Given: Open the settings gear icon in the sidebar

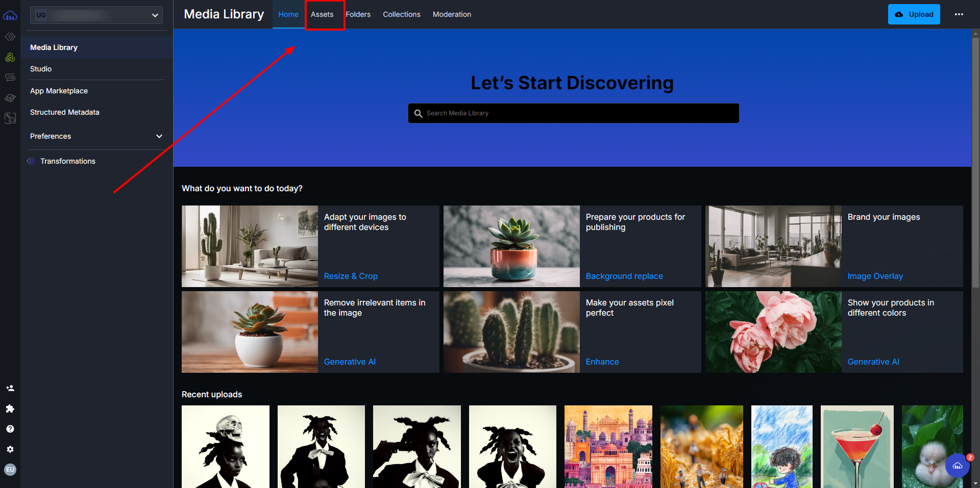Looking at the screenshot, I should click(10, 449).
